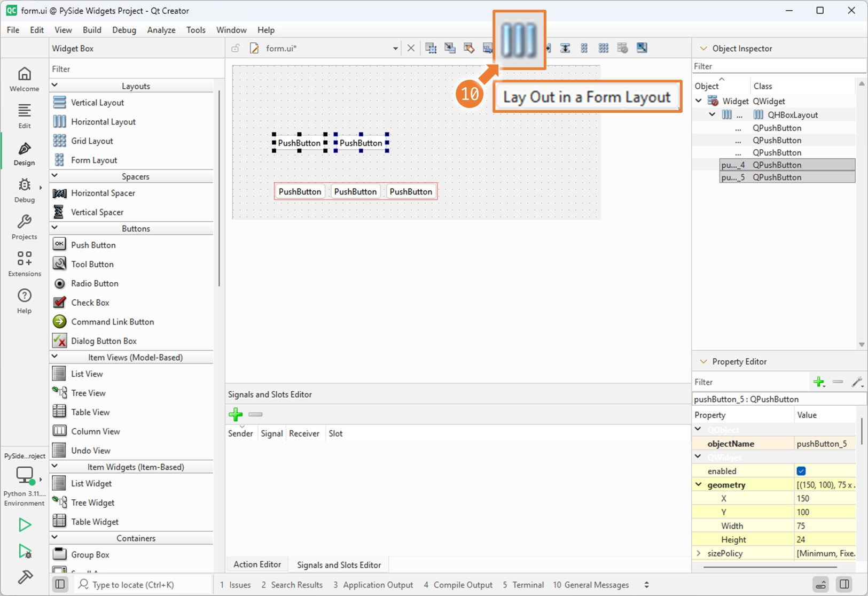
Task: Collapse the Containers category
Action: (x=55, y=538)
